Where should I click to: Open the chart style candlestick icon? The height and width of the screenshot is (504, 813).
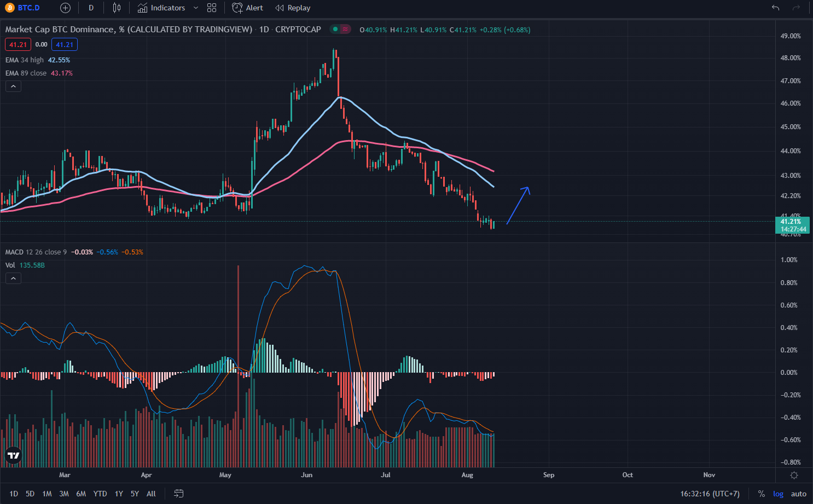pos(116,8)
